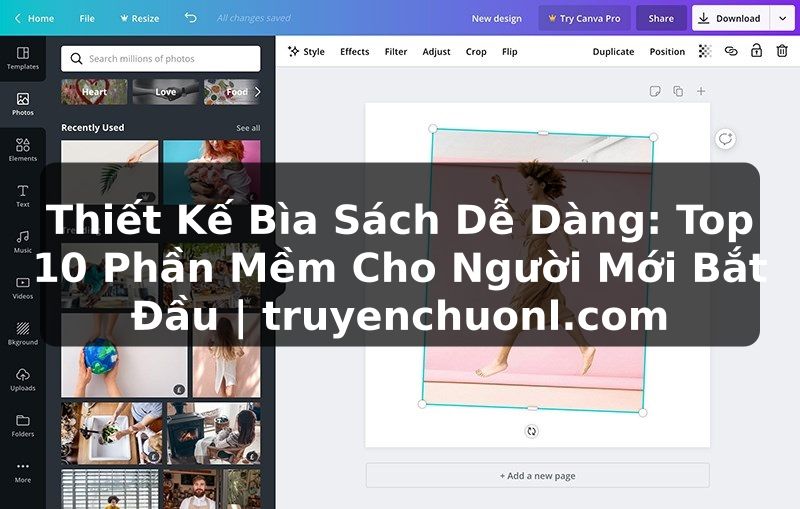Screen dimensions: 800x509
Task: Open the Folders sidebar panel
Action: click(x=22, y=425)
